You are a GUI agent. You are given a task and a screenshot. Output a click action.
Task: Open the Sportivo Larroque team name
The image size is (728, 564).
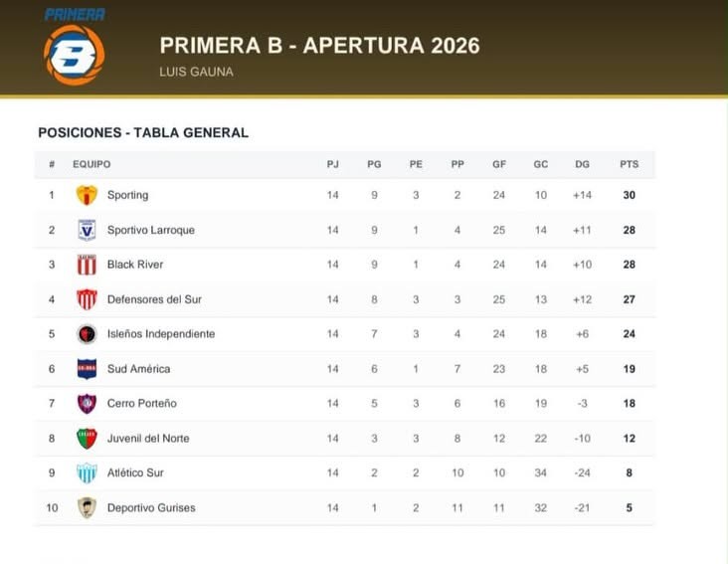(151, 230)
